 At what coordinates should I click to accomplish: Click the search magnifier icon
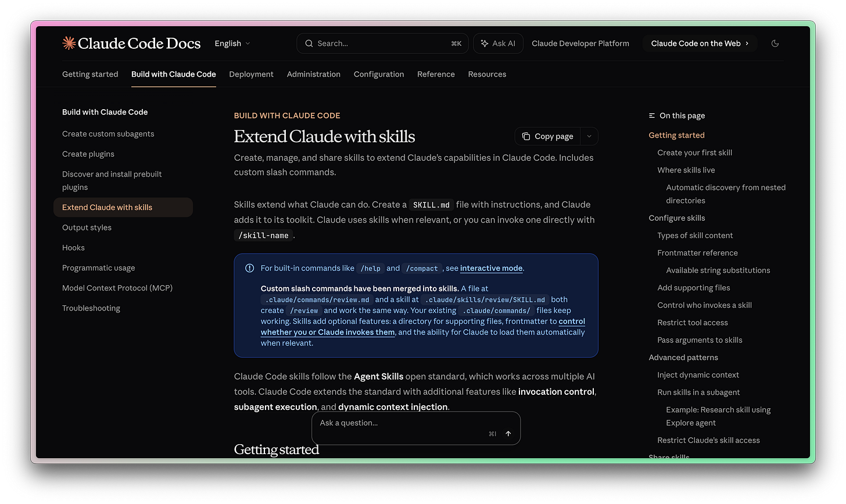pyautogui.click(x=309, y=44)
